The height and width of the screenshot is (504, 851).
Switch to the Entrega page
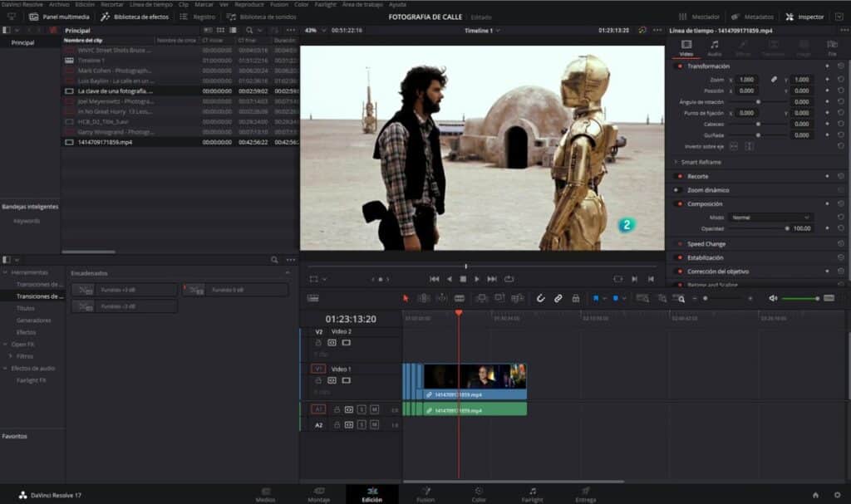(586, 494)
